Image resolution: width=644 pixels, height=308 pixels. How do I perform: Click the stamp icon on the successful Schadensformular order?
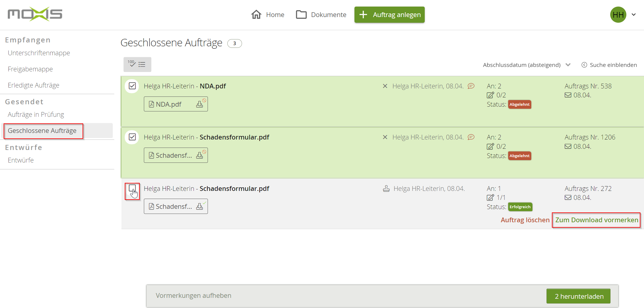[x=386, y=188]
